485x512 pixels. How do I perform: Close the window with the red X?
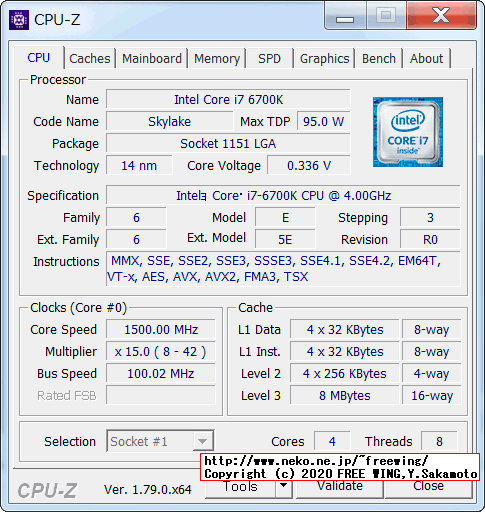(441, 15)
